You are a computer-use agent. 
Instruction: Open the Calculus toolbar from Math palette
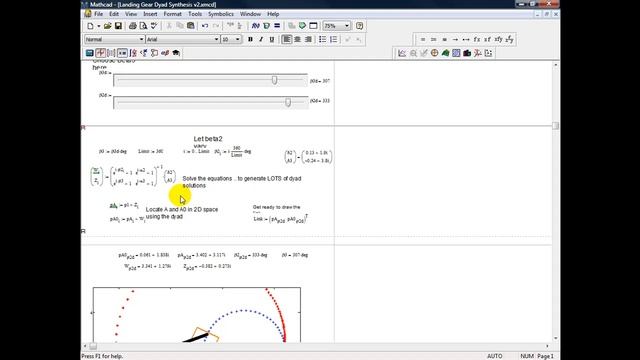click(x=133, y=53)
